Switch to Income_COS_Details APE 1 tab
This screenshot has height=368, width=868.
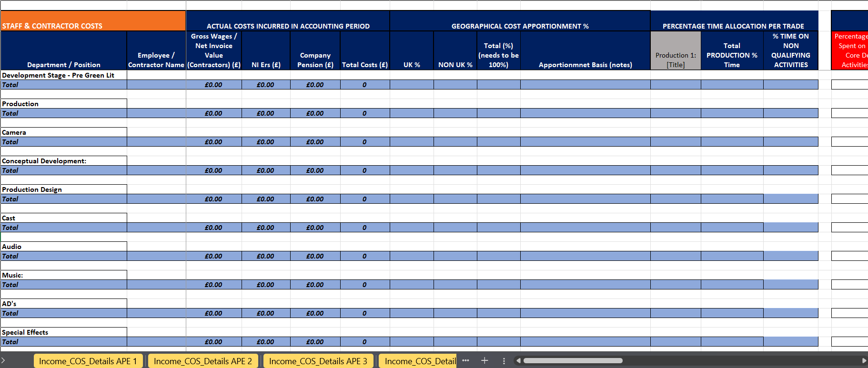(88, 361)
